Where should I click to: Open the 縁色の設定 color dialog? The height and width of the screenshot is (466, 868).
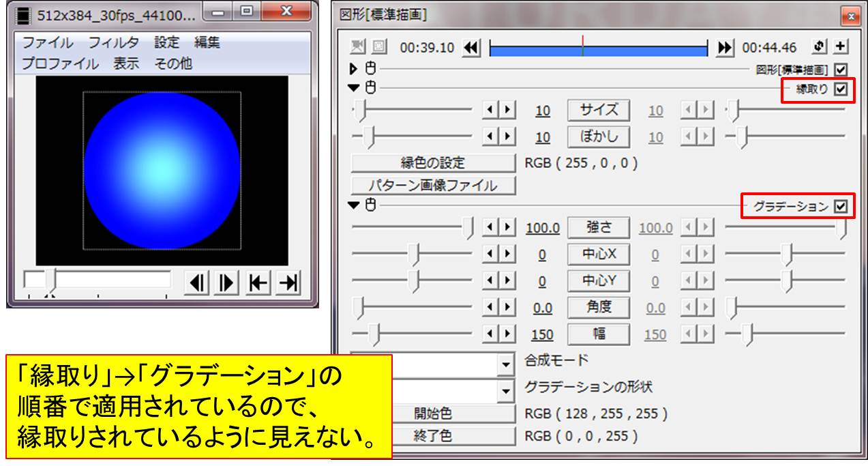(433, 163)
